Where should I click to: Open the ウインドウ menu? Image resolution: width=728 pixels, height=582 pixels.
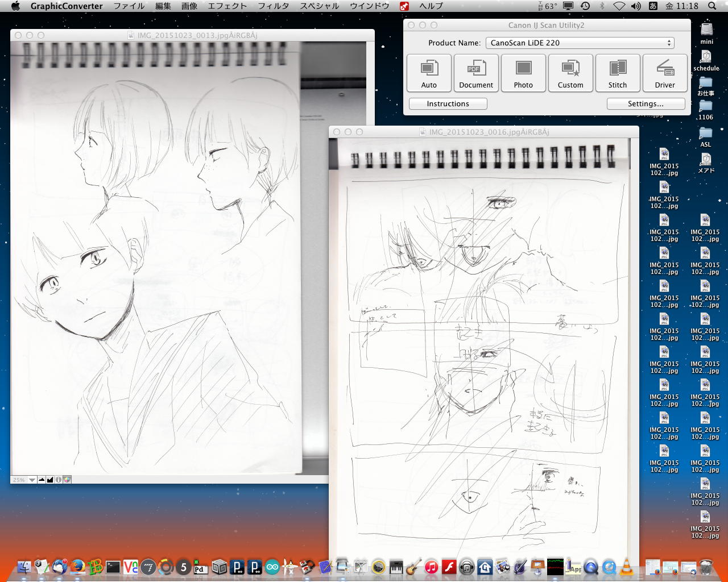tap(370, 6)
